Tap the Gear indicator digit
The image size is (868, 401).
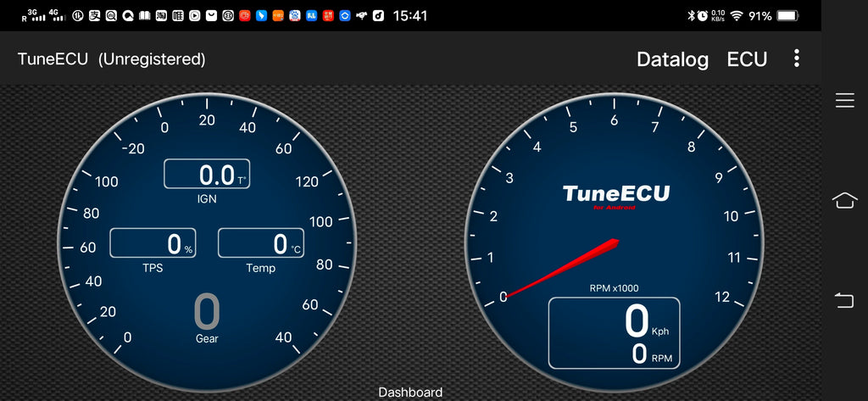click(207, 312)
